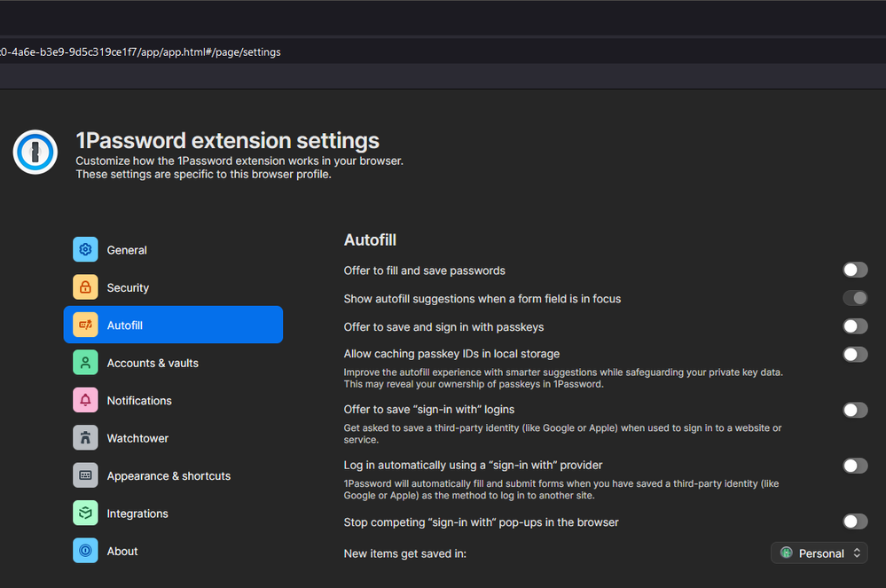Click the Integrations box icon
This screenshot has width=886, height=588.
(x=85, y=514)
